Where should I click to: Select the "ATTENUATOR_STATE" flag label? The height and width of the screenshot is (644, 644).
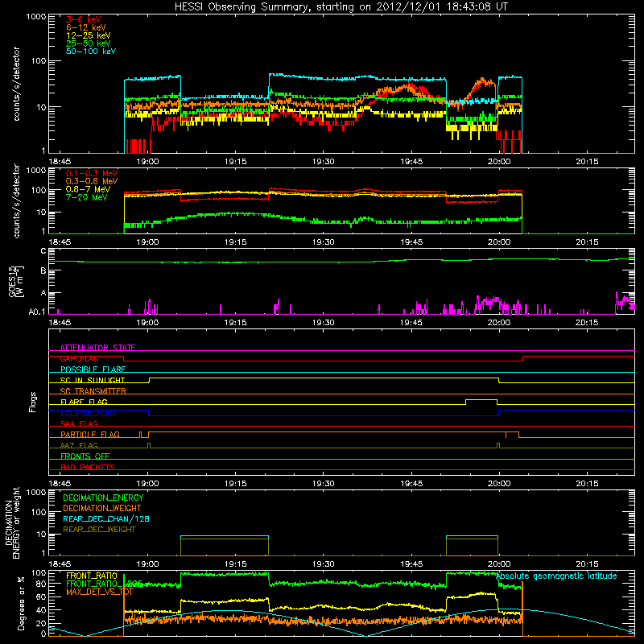pos(97,348)
